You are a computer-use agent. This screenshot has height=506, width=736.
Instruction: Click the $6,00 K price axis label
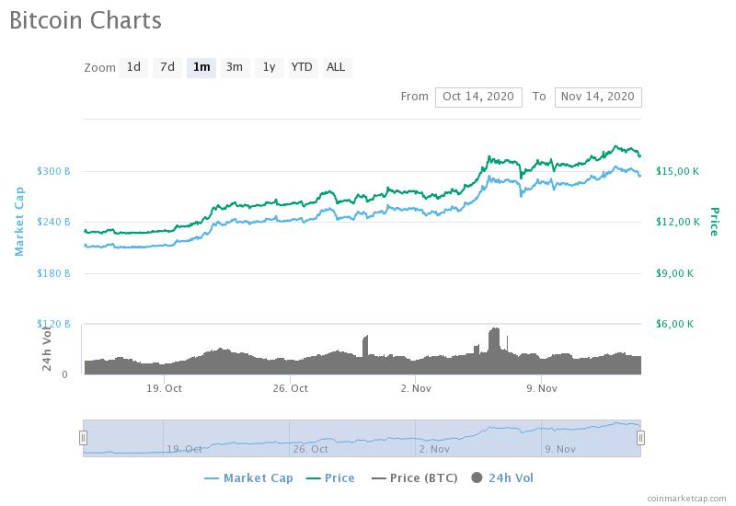tap(675, 324)
